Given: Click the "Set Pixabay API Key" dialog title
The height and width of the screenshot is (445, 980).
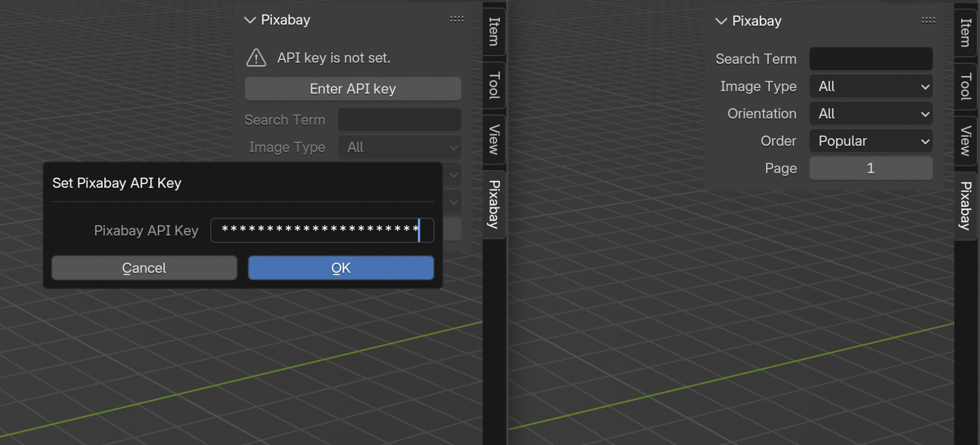Looking at the screenshot, I should [117, 183].
